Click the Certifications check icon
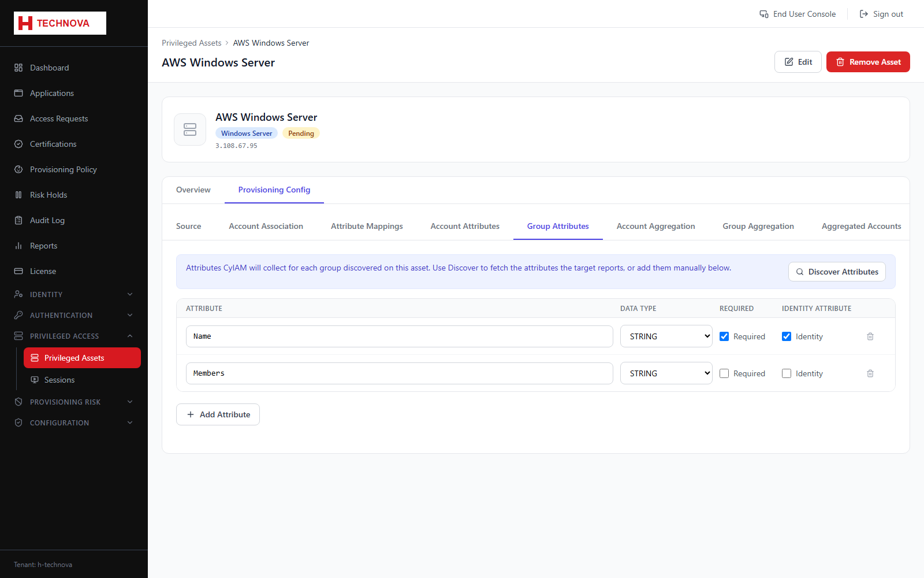924x578 pixels. tap(18, 144)
